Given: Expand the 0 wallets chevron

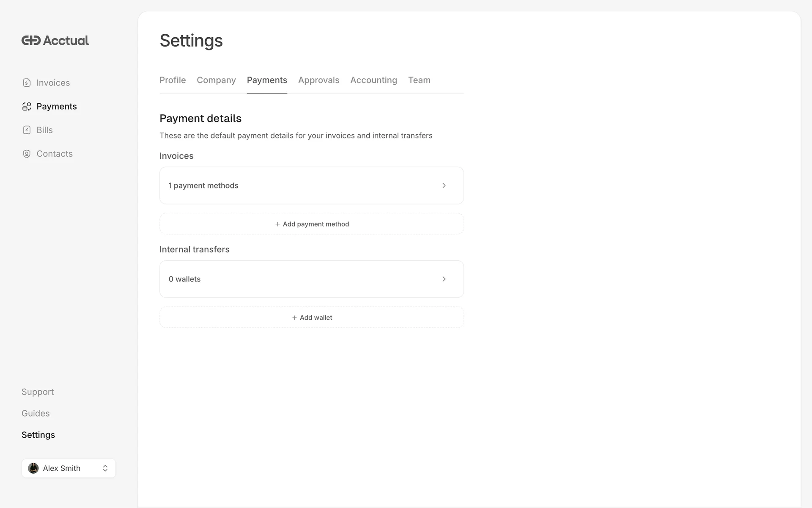Looking at the screenshot, I should tap(444, 279).
